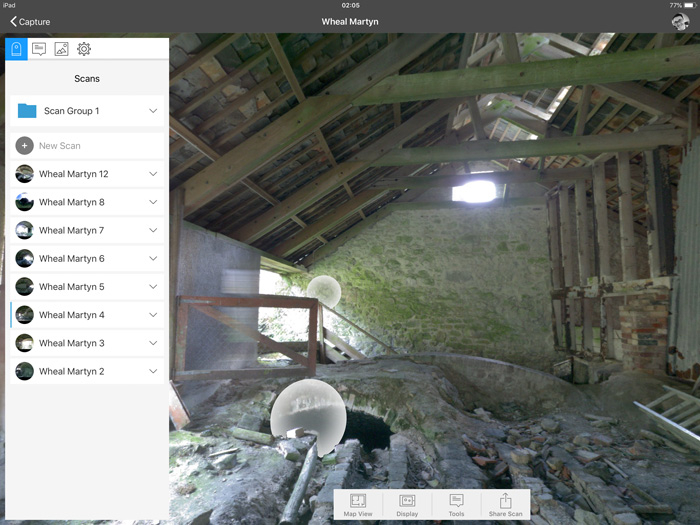Open the settings gear tab
The height and width of the screenshot is (525, 700).
84,49
